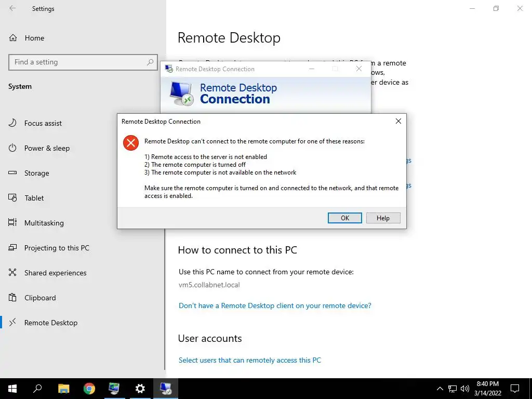Click the Shared experiences icon

12,272
